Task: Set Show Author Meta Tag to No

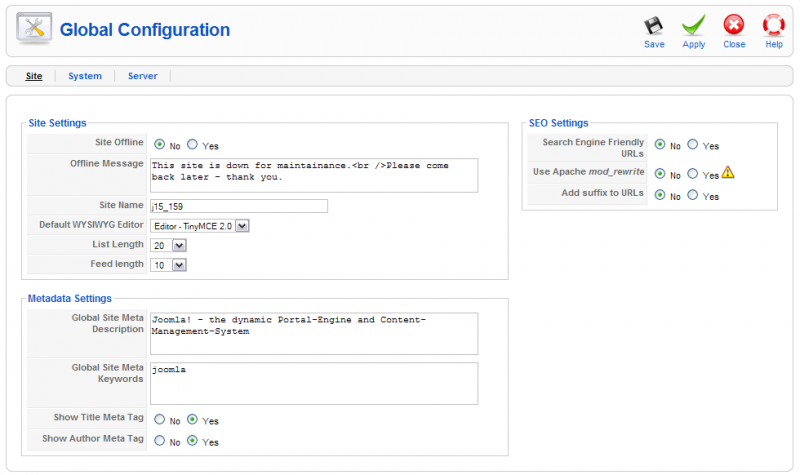Action: (x=159, y=440)
